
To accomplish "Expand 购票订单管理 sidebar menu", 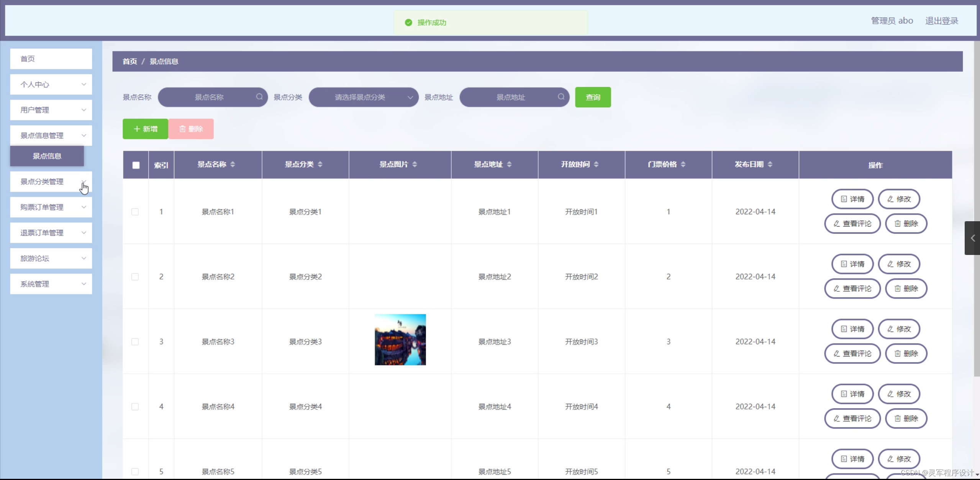I will (51, 207).
